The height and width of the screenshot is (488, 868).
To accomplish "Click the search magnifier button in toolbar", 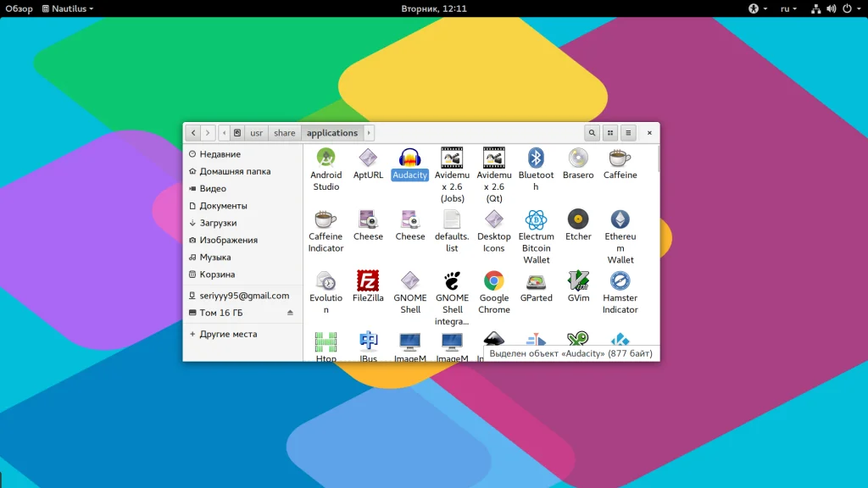I will (592, 133).
